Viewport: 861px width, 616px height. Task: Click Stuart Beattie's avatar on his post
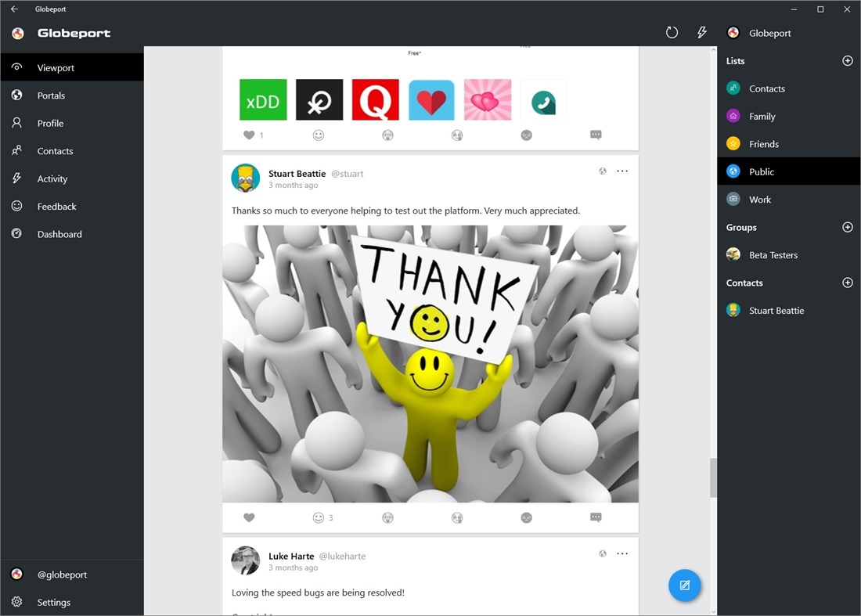(x=246, y=178)
